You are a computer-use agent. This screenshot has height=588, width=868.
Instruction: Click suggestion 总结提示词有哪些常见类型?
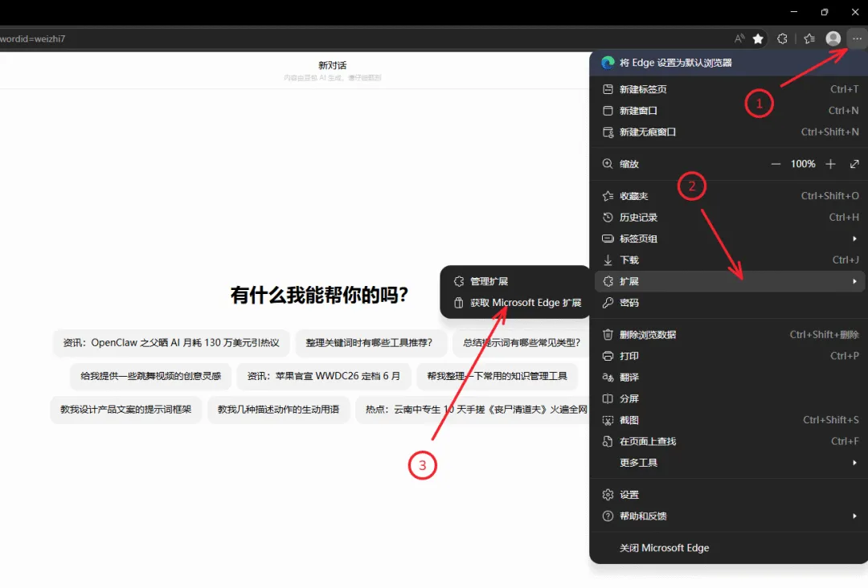[521, 343]
